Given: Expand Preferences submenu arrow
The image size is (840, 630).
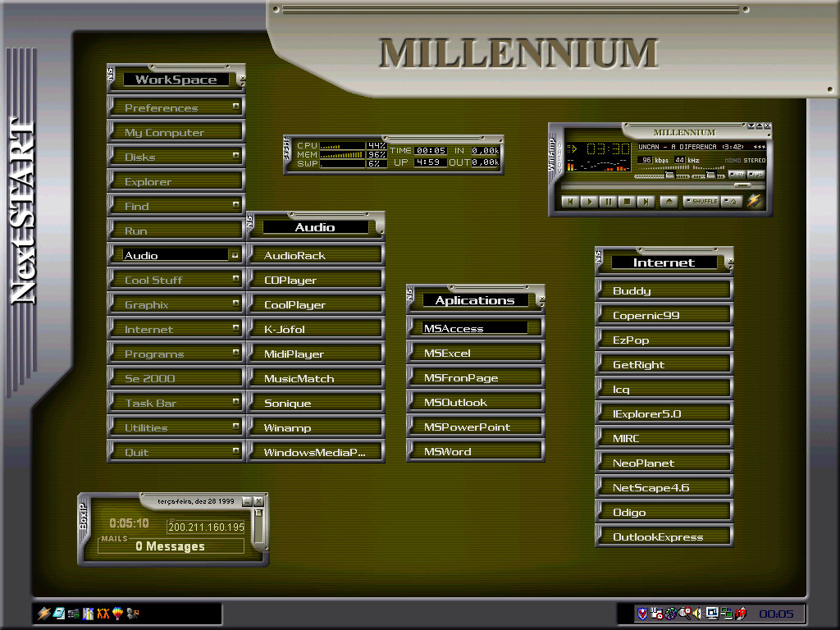Looking at the screenshot, I should (235, 106).
